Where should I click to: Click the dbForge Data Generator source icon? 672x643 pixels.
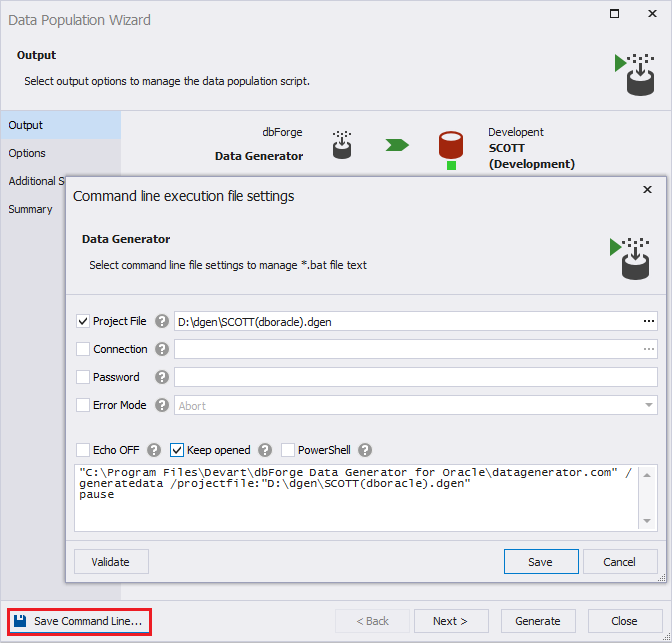tap(342, 145)
